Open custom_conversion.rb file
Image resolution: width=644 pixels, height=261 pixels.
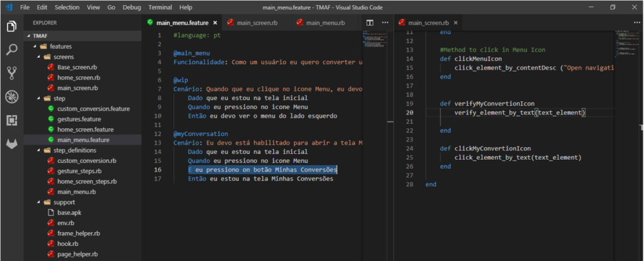click(x=82, y=160)
